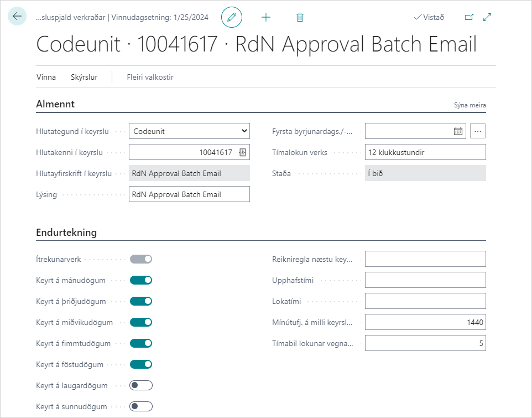The height and width of the screenshot is (418, 532).
Task: Open calendar picker for Fyrsta byrjunardags
Action: tap(458, 131)
